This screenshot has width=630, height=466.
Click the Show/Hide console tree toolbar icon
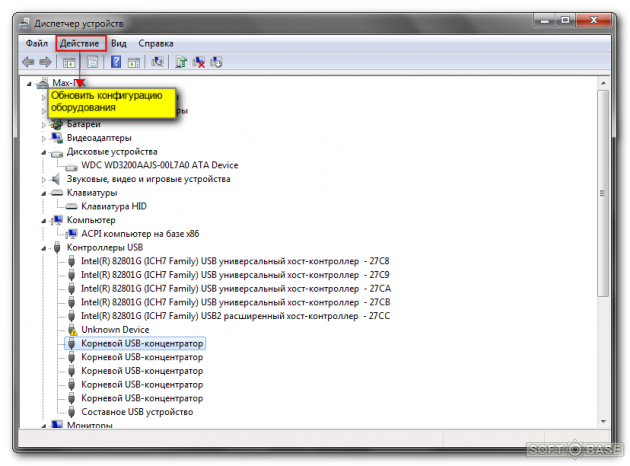coord(69,62)
